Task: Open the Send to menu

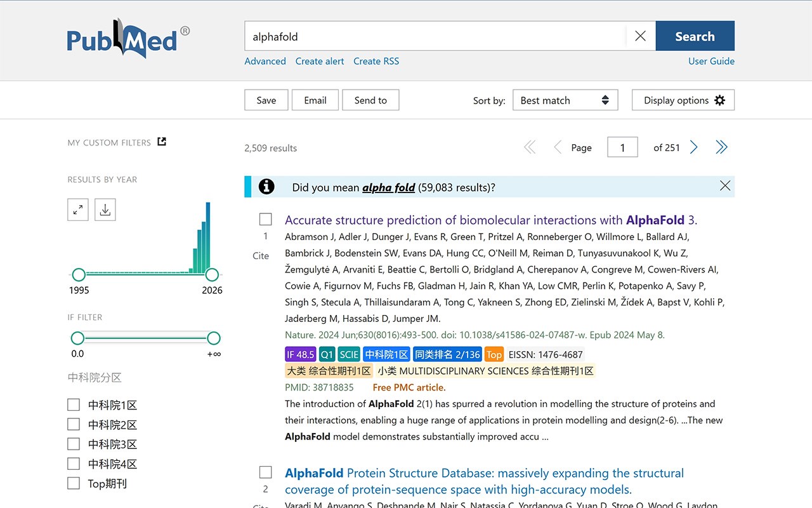Action: pos(370,100)
